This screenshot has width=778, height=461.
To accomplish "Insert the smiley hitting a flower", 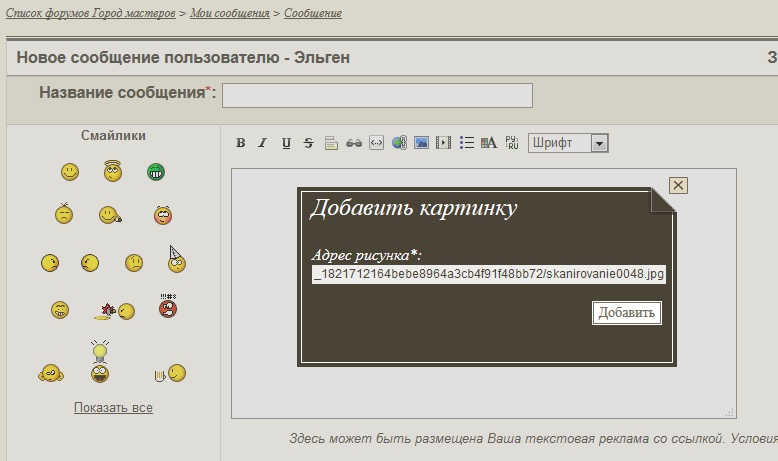I will (x=115, y=311).
